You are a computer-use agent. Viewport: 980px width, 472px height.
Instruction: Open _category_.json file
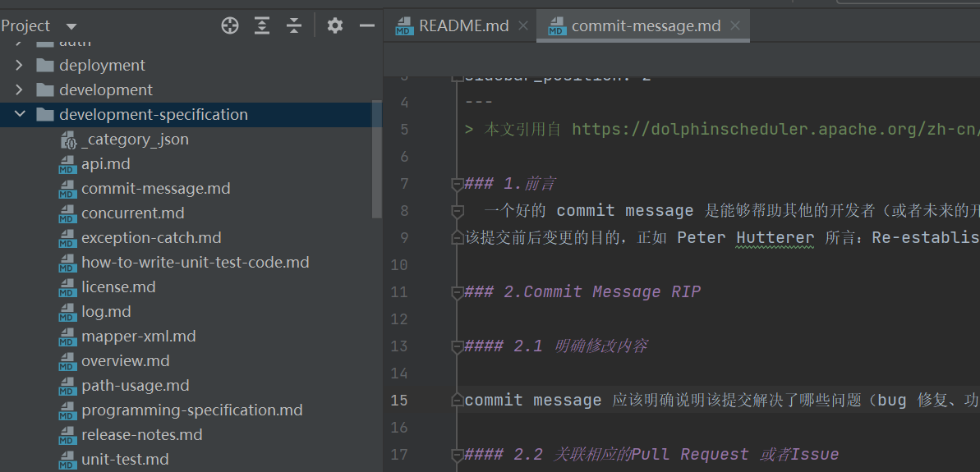pyautogui.click(x=135, y=140)
